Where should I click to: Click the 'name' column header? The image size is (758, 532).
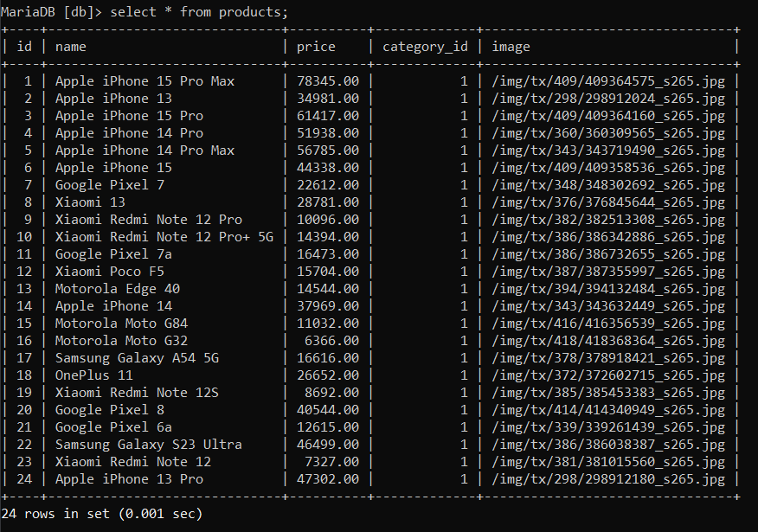(71, 47)
